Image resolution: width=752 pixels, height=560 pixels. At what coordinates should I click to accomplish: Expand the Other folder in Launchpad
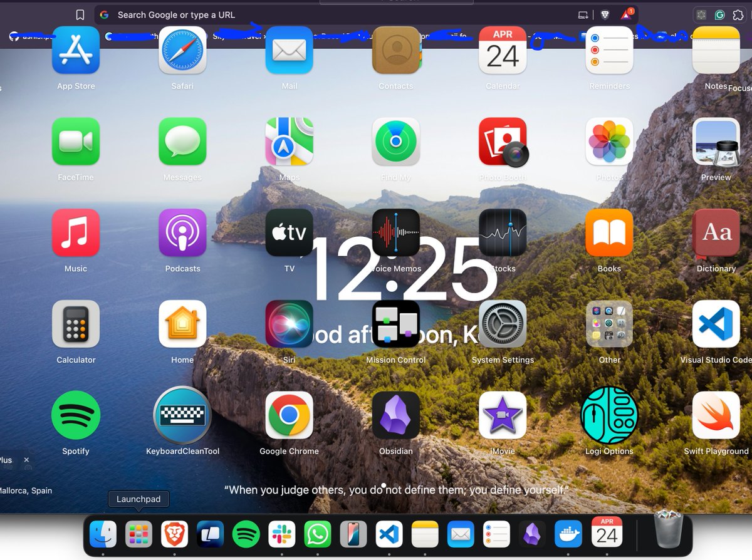pos(609,324)
